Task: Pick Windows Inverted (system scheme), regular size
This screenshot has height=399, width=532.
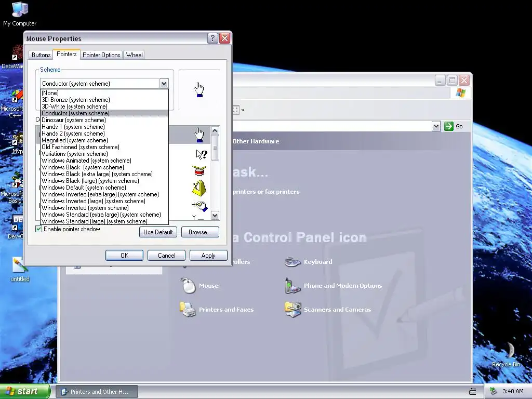Action: click(104, 208)
